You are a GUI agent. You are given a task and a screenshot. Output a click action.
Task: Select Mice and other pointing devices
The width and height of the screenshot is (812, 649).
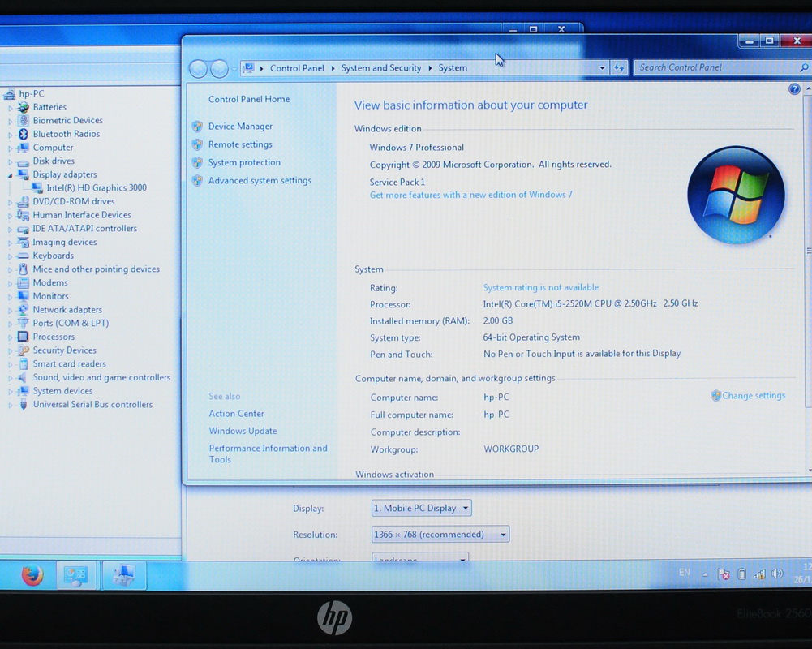96,269
